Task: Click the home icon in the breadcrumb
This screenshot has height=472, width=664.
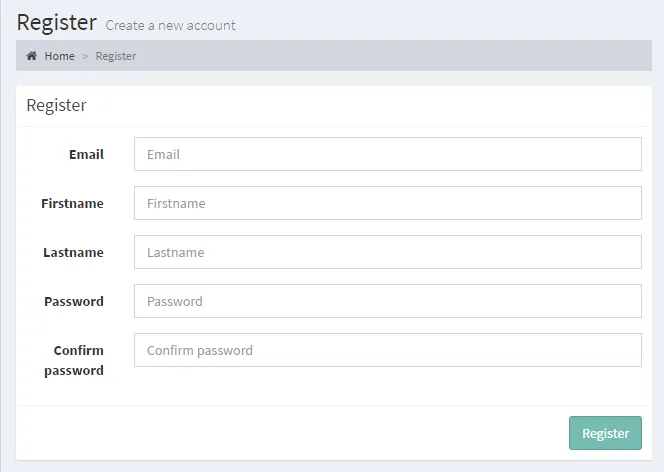Action: [32, 56]
